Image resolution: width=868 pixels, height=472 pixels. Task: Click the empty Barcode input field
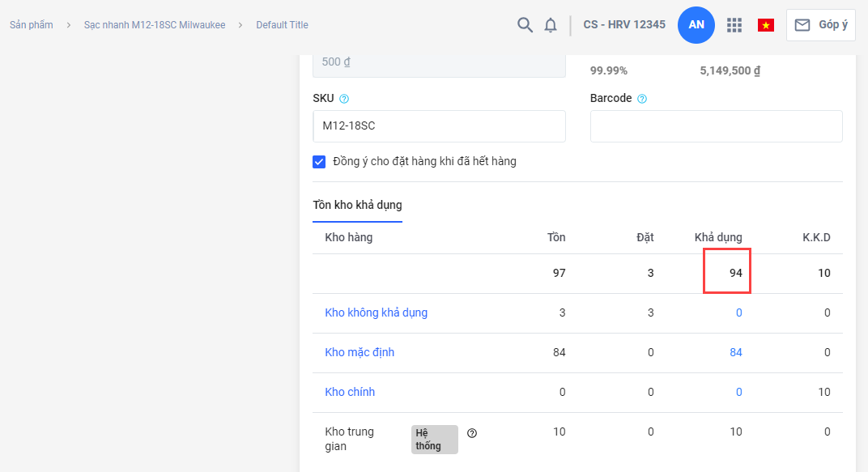[716, 126]
